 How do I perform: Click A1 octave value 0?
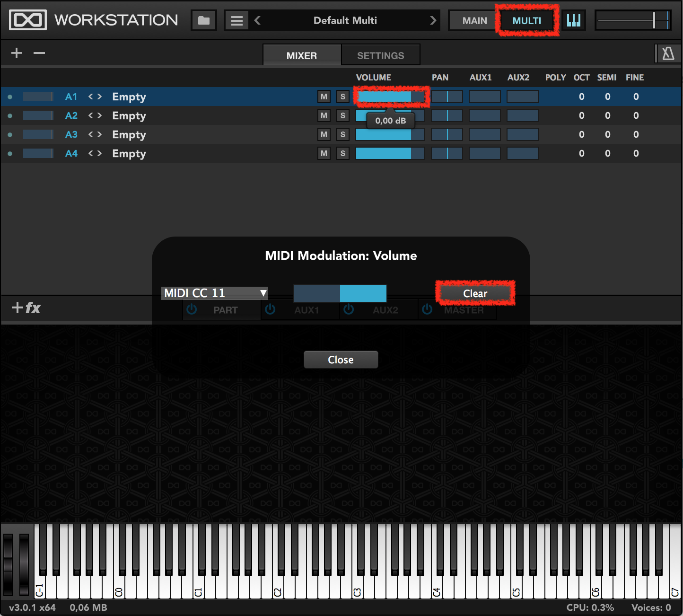(x=582, y=97)
